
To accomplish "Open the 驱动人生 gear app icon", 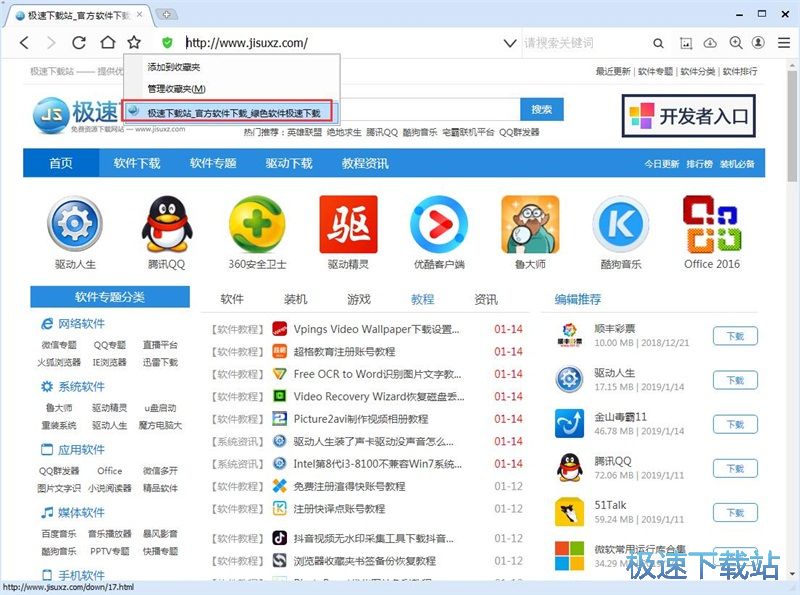I will point(75,225).
